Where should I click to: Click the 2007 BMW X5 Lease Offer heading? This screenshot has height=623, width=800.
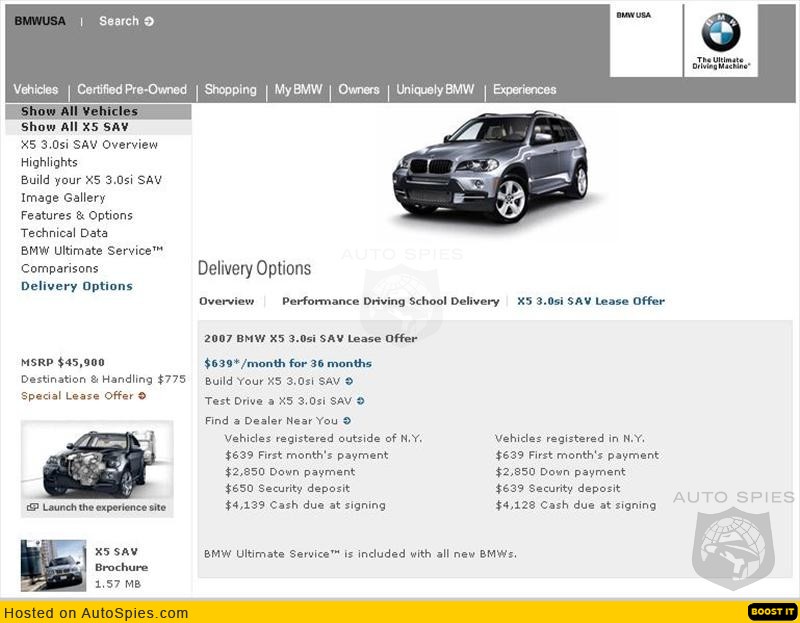(x=311, y=338)
